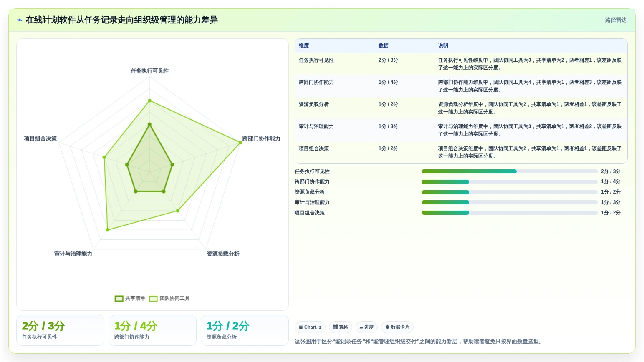The image size is (644, 362).
Task: Click the 项目组合决策 progress bar
Action: coord(509,213)
